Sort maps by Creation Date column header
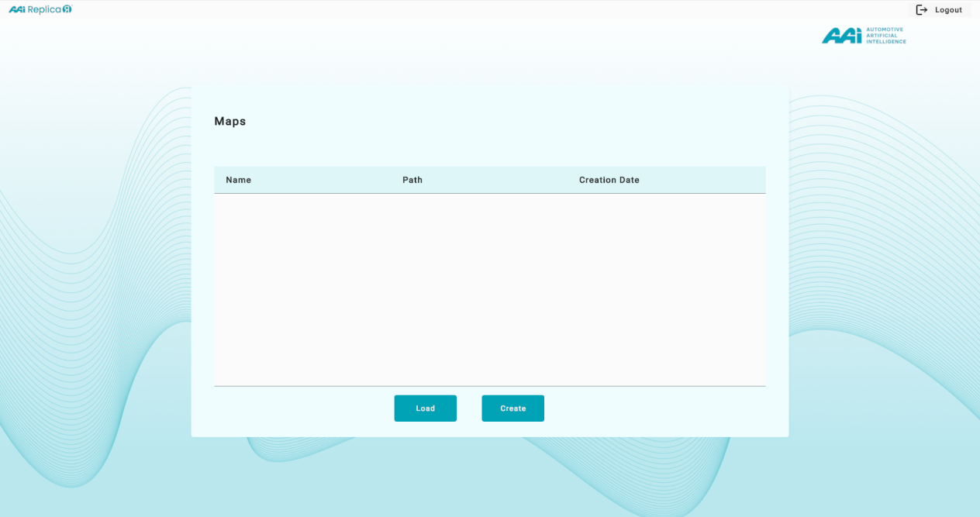The width and height of the screenshot is (980, 517). click(x=609, y=180)
